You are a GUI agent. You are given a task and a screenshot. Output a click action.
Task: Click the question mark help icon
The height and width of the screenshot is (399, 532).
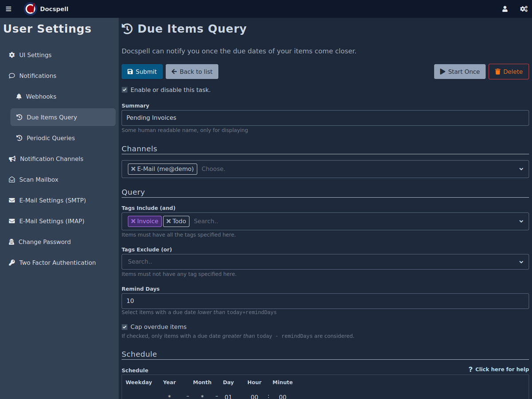point(470,369)
